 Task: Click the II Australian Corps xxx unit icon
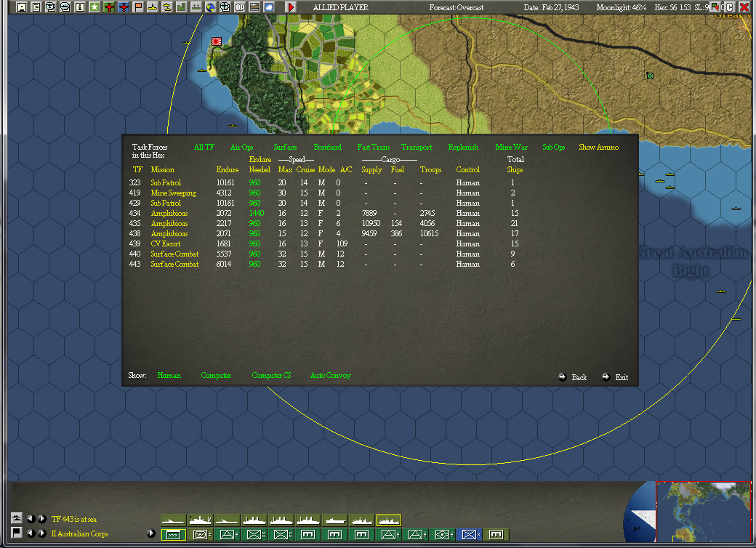click(172, 534)
